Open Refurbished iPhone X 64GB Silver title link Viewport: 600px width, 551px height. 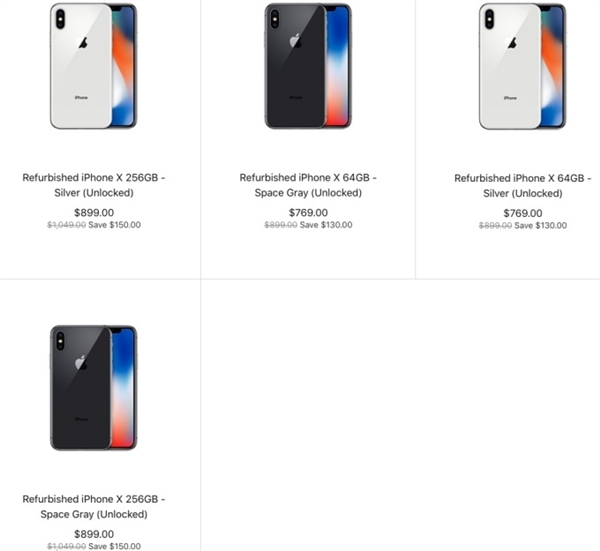tap(522, 185)
